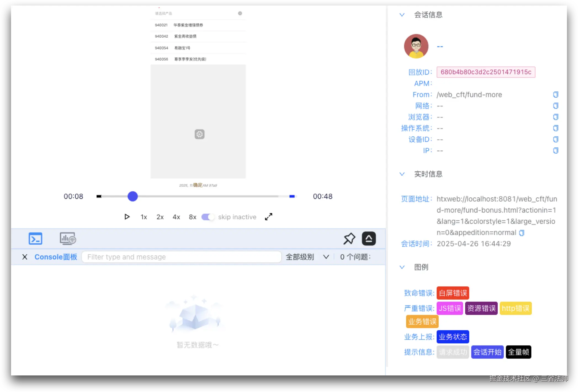Collapse the 图例 legend section
This screenshot has width=578, height=392.
[x=402, y=267]
